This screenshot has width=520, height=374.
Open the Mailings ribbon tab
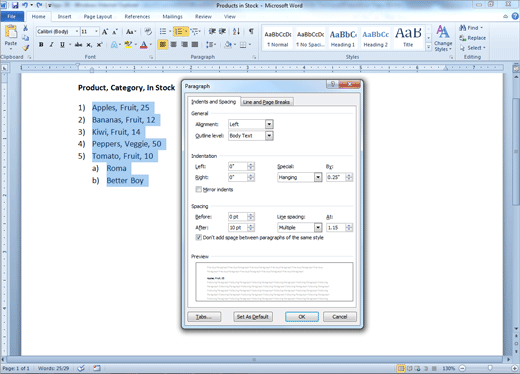(x=172, y=16)
